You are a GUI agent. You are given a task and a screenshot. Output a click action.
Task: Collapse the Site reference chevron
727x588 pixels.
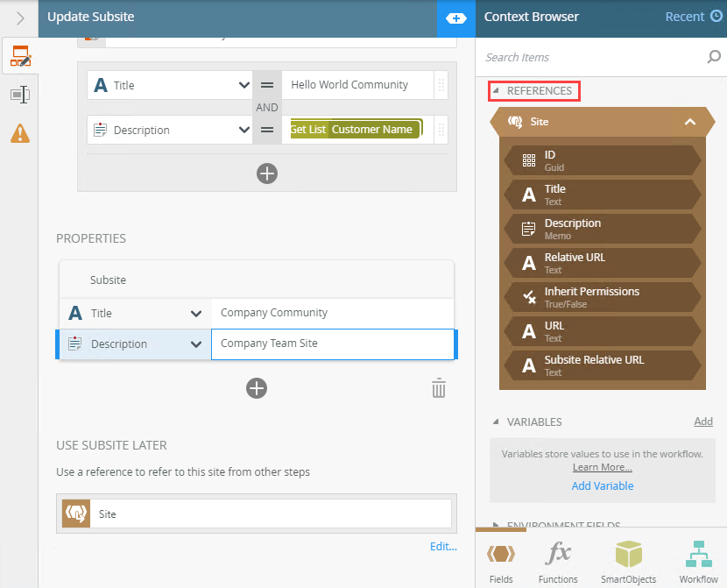pos(690,122)
